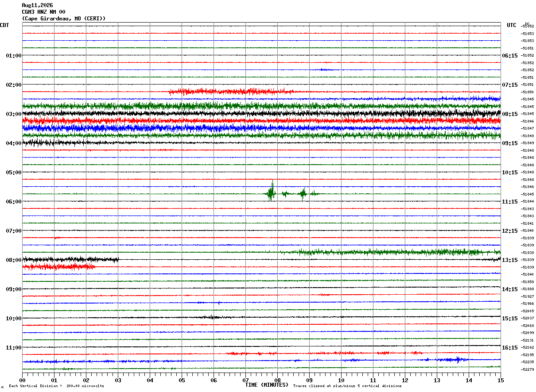Click the 13:15 UTC time label
536x392 pixels.
510,260
